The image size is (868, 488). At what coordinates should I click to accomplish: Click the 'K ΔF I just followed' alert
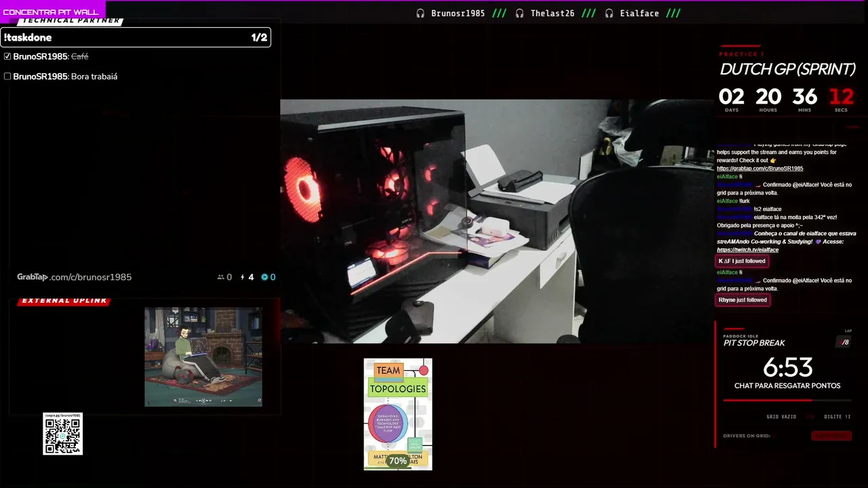click(x=742, y=261)
